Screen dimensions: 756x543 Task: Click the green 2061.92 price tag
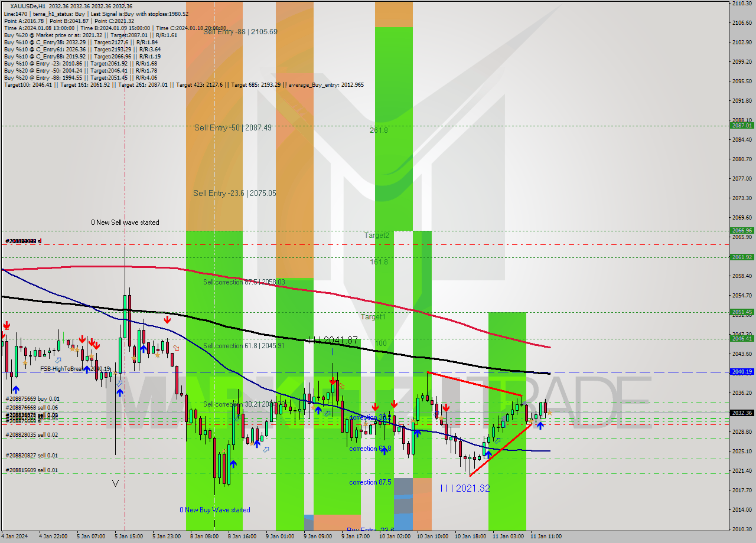742,257
